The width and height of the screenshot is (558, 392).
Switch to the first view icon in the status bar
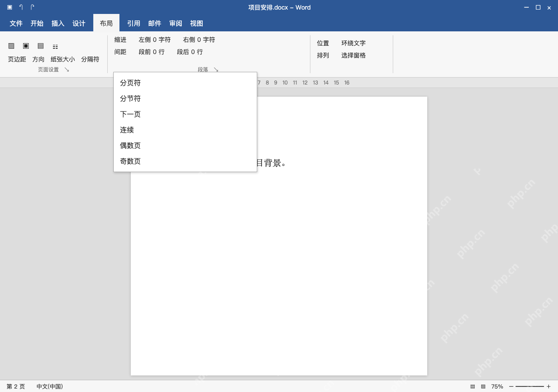pos(473,386)
